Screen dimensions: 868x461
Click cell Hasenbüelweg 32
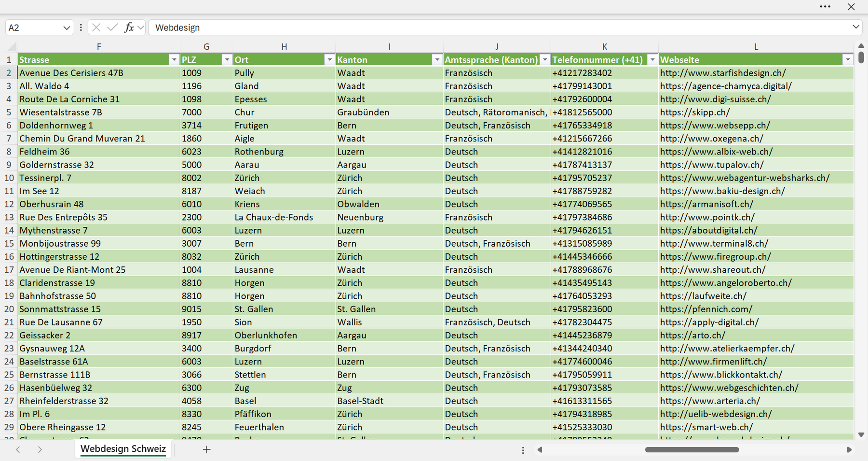[99, 388]
